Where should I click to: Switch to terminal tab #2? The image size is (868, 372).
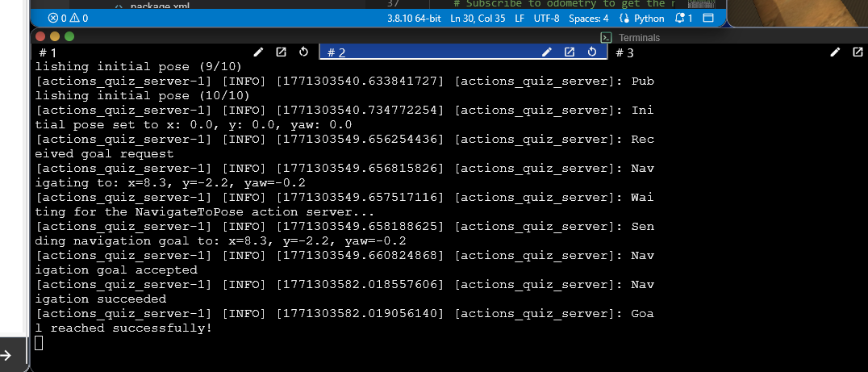[337, 52]
